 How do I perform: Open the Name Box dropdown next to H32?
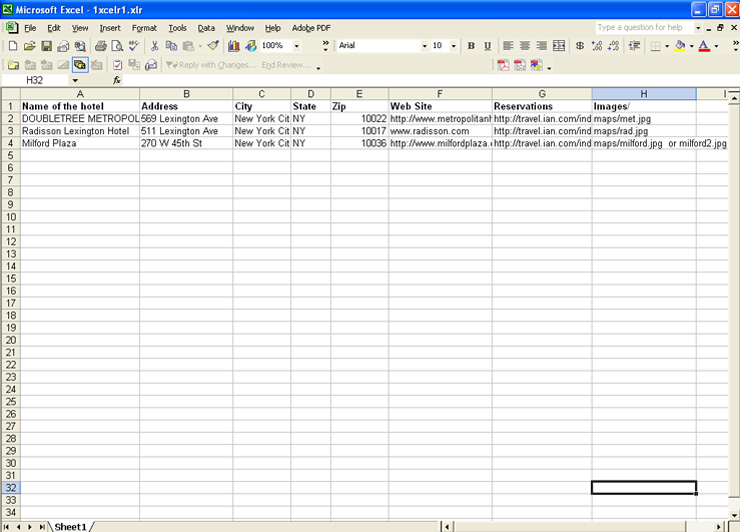[75, 80]
